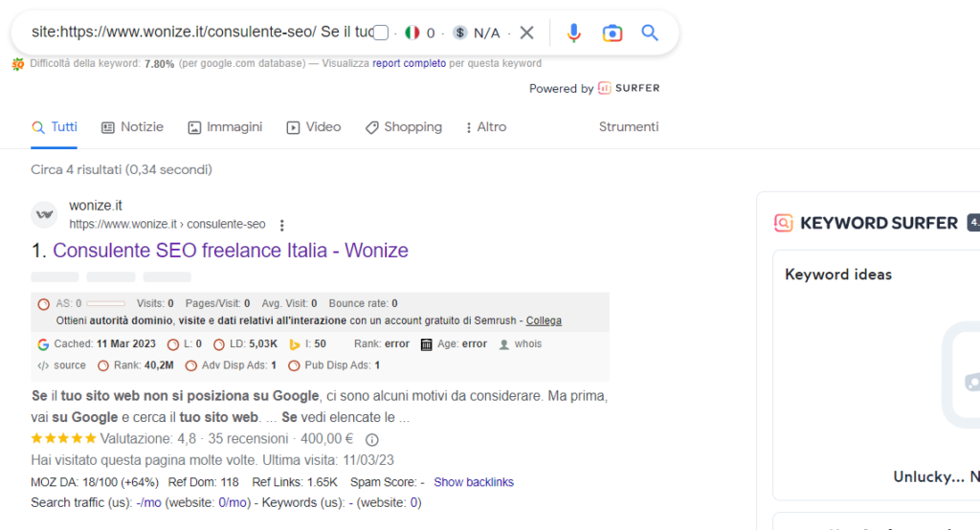
Task: Click the five-star rating
Action: (x=64, y=438)
